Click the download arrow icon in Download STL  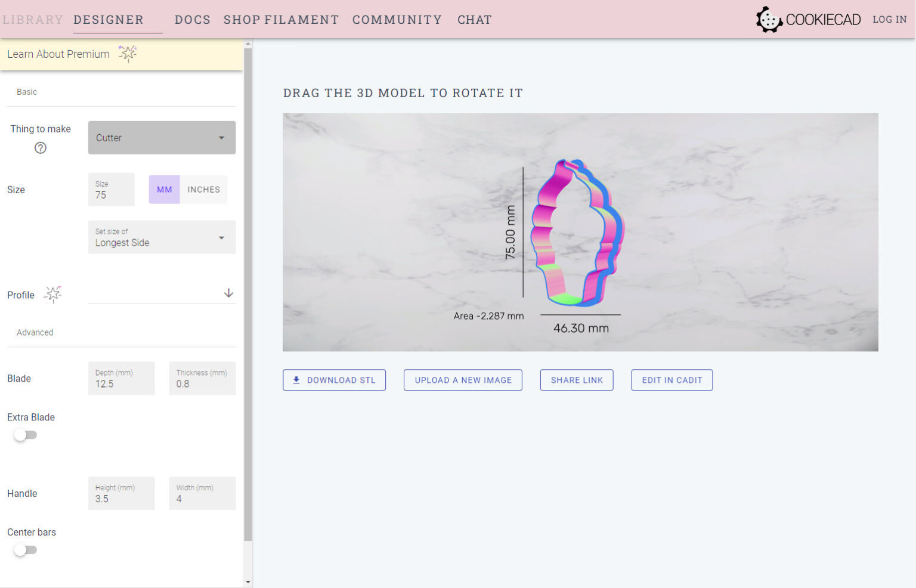tap(296, 380)
